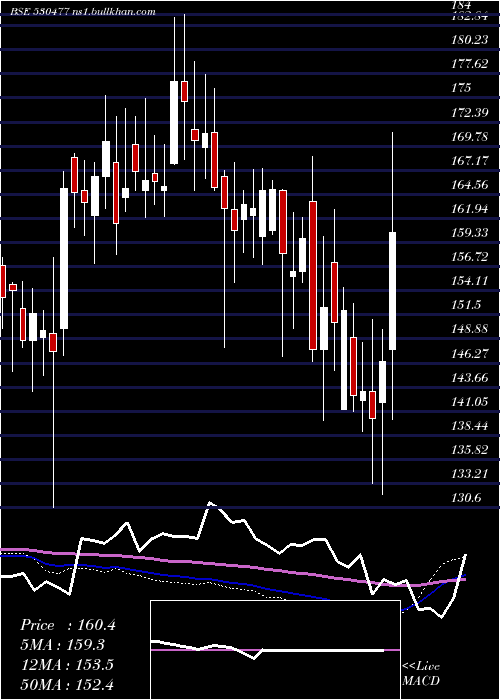Click the 177.62 price axis label
The width and height of the screenshot is (500, 700).
[x=469, y=64]
